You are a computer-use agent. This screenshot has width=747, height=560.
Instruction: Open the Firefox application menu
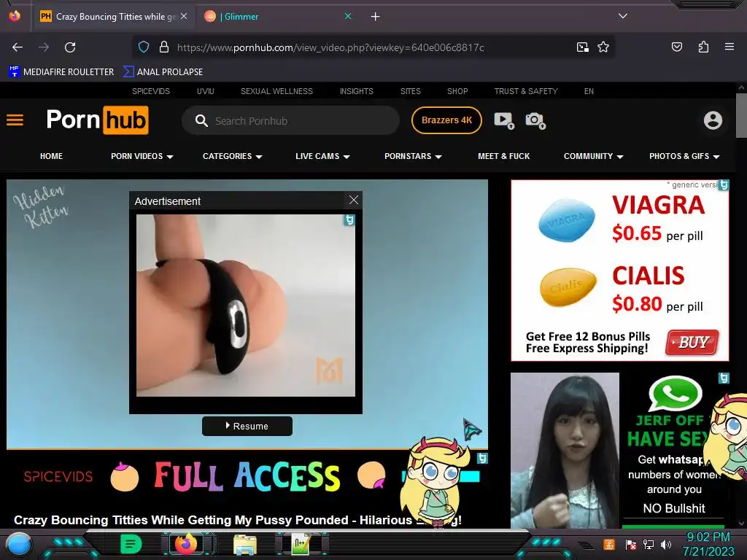tap(729, 47)
